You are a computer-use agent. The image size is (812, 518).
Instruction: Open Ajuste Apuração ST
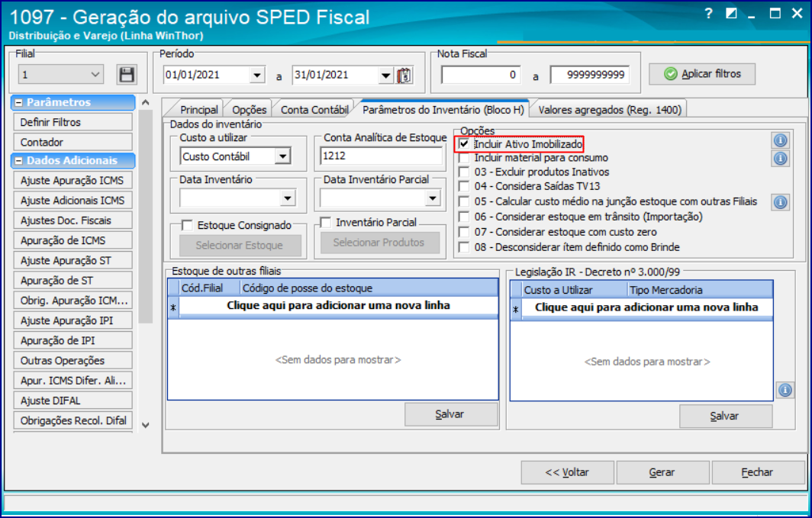(x=72, y=260)
